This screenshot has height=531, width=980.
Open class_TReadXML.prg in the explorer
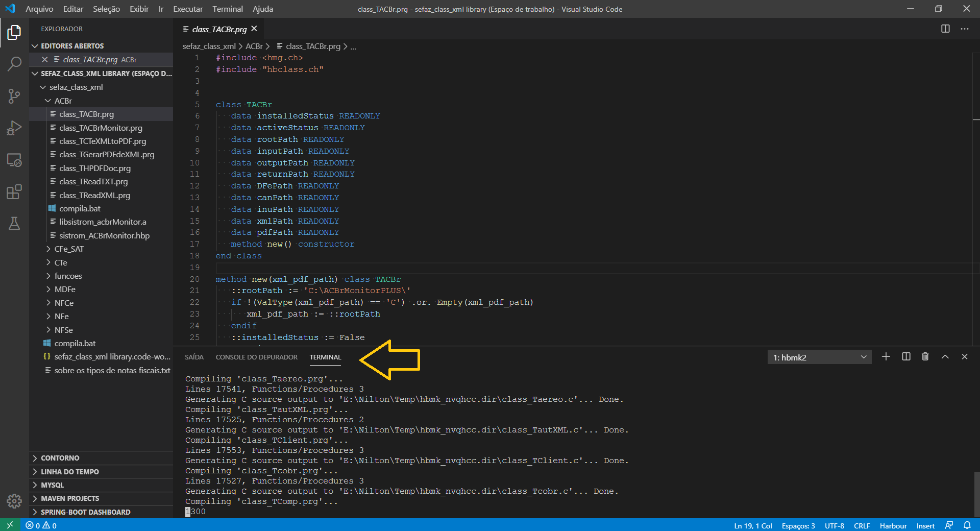click(94, 196)
